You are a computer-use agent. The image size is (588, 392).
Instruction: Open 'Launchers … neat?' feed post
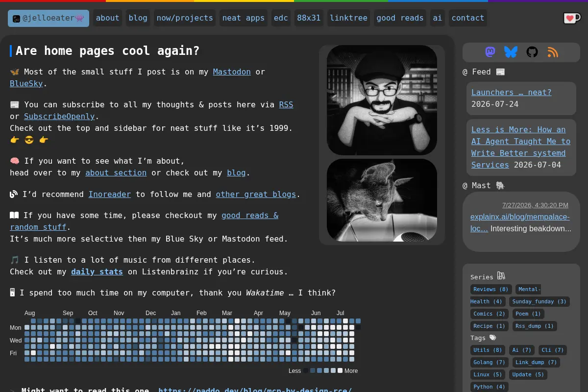pos(511,93)
